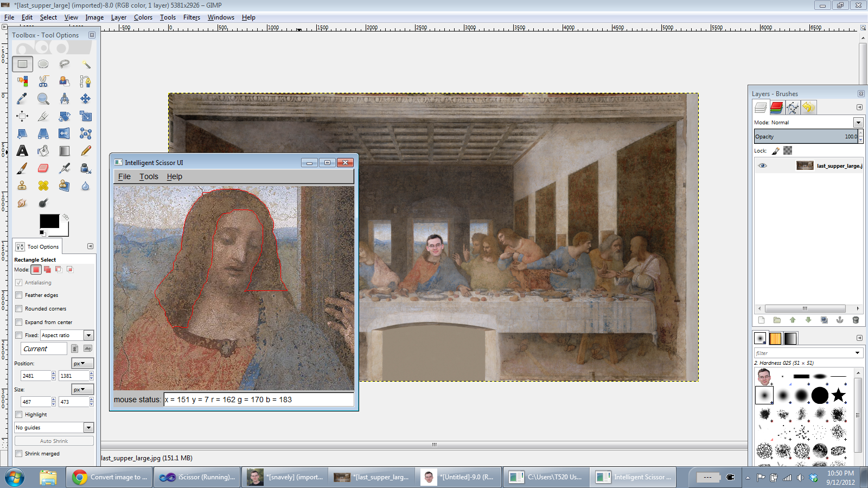
Task: Toggle lock alpha channel checkerboard icon
Action: tap(788, 150)
